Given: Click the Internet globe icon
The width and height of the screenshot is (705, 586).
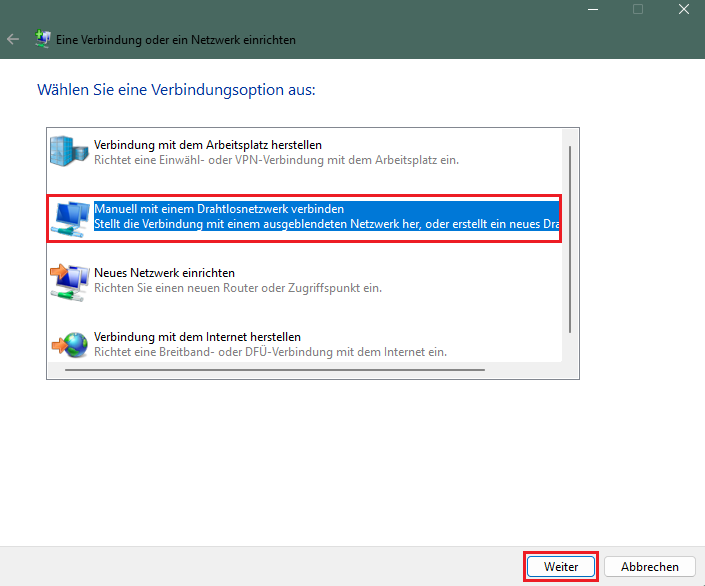Looking at the screenshot, I should coord(70,345).
